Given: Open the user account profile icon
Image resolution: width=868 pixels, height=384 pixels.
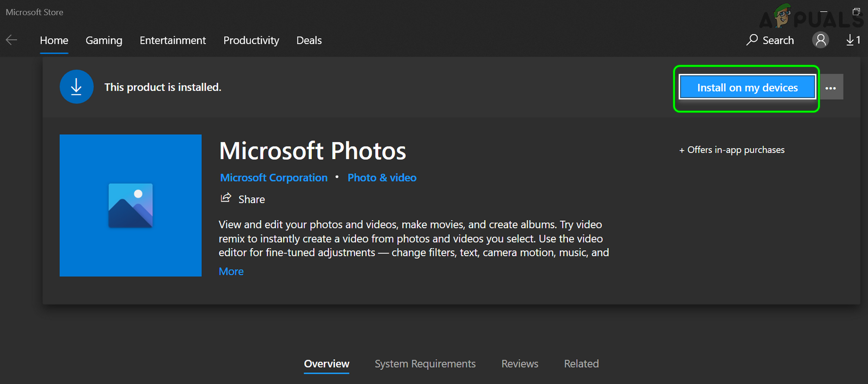Looking at the screenshot, I should (x=820, y=40).
